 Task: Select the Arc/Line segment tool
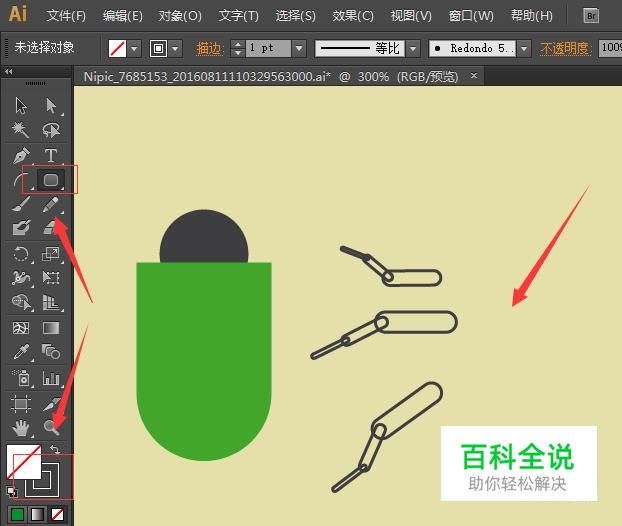[x=21, y=180]
